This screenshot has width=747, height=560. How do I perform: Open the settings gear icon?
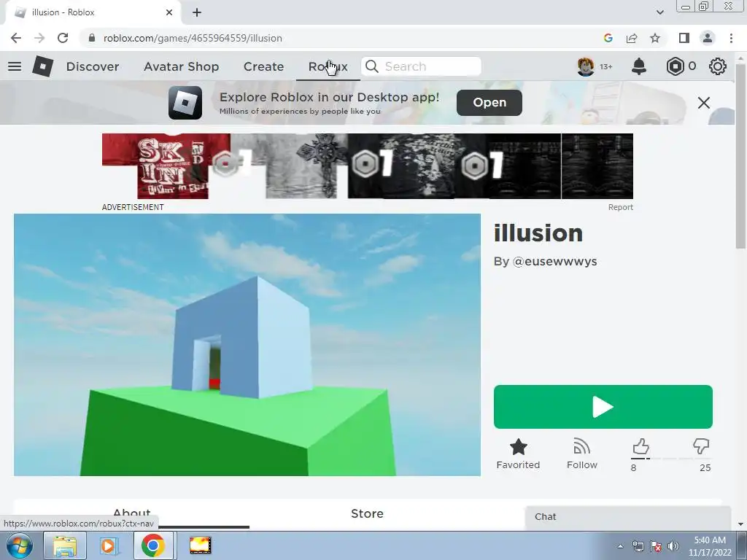pos(718,66)
